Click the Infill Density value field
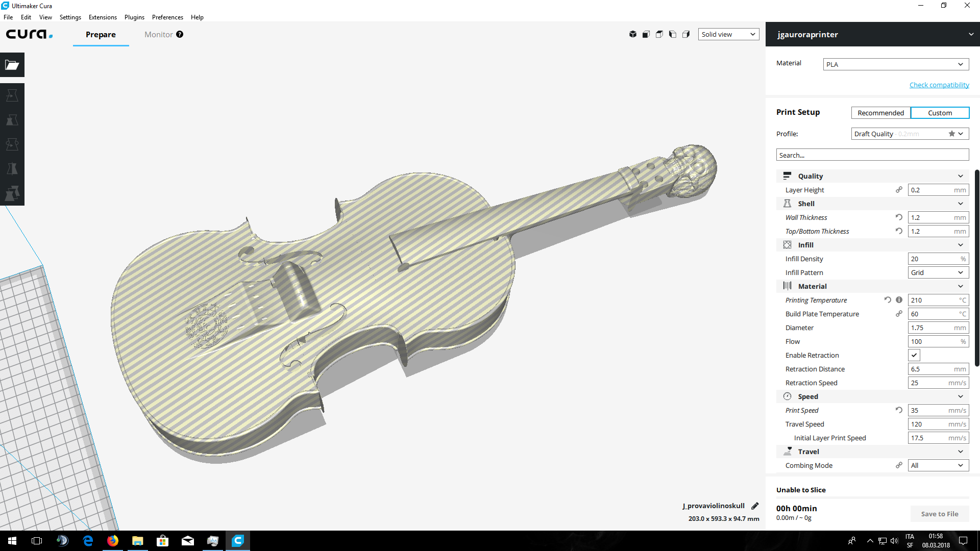The height and width of the screenshot is (551, 980). [x=938, y=259]
